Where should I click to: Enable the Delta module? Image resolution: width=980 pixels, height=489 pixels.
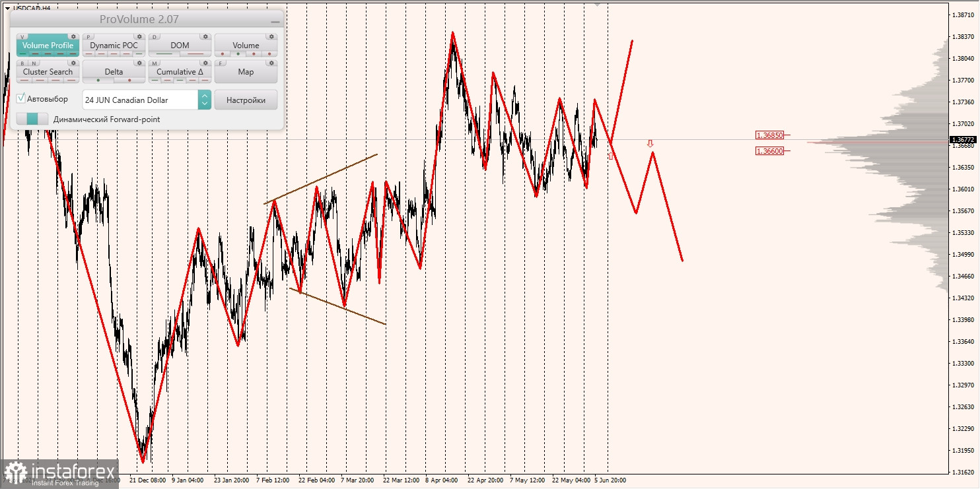coord(114,72)
